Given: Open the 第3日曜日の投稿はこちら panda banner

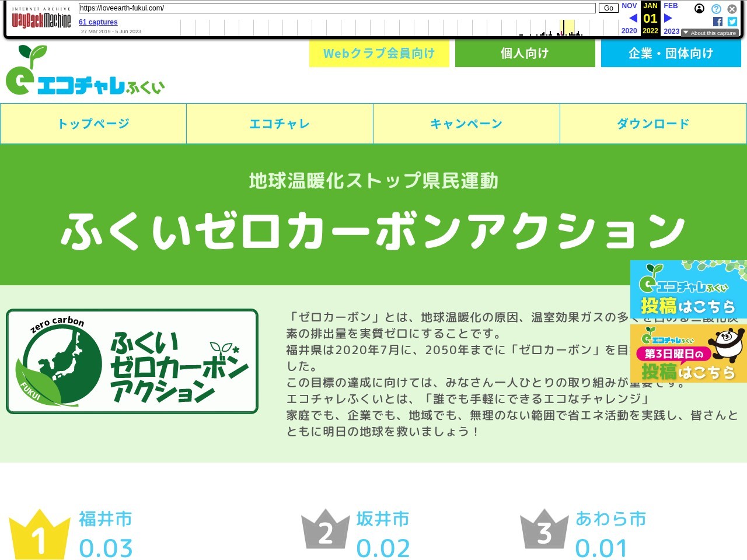Looking at the screenshot, I should pyautogui.click(x=689, y=353).
